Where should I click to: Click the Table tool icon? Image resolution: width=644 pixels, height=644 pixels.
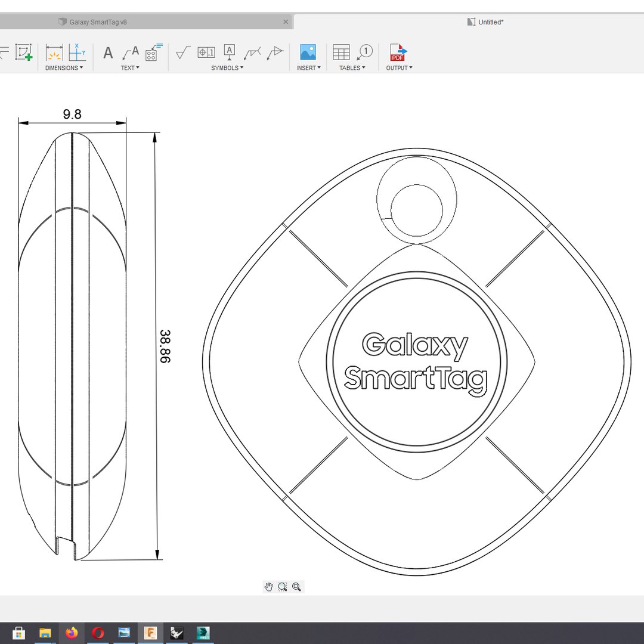coord(341,52)
